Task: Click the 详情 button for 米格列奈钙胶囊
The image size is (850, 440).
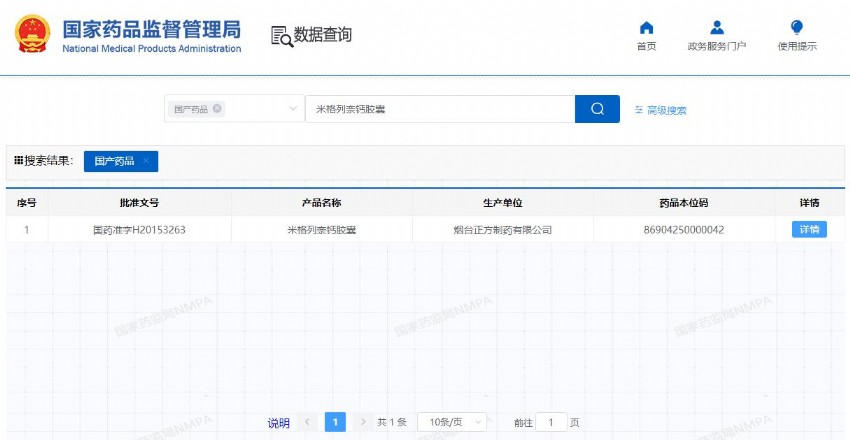Action: click(809, 229)
